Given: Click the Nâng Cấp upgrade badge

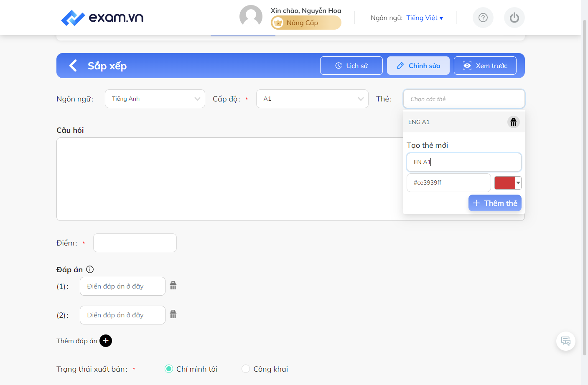Looking at the screenshot, I should pos(306,23).
